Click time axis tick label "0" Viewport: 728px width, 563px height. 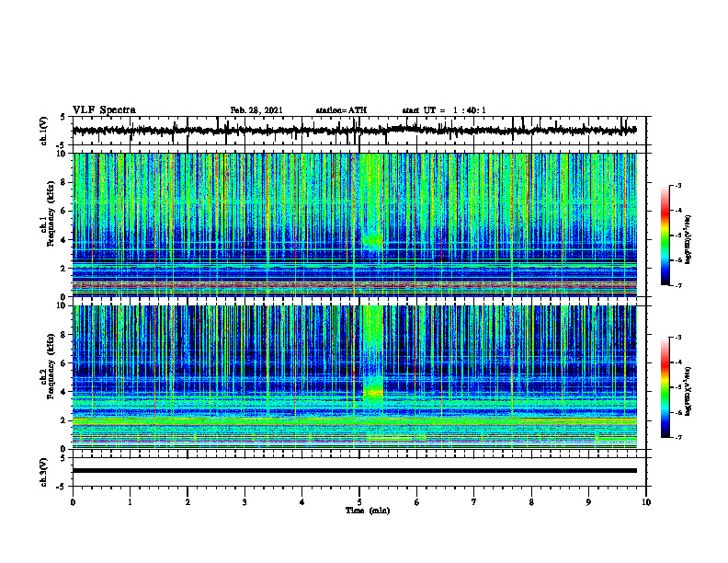pos(73,502)
